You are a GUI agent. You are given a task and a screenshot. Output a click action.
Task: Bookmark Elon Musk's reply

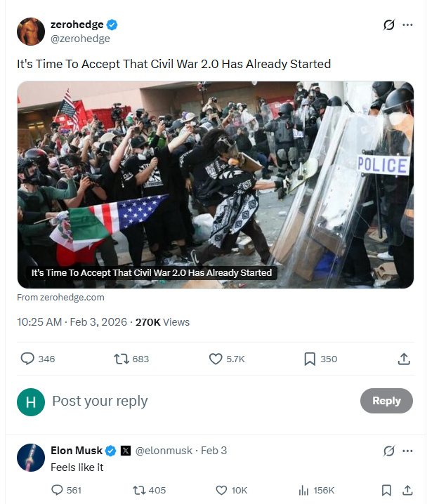[x=386, y=490]
